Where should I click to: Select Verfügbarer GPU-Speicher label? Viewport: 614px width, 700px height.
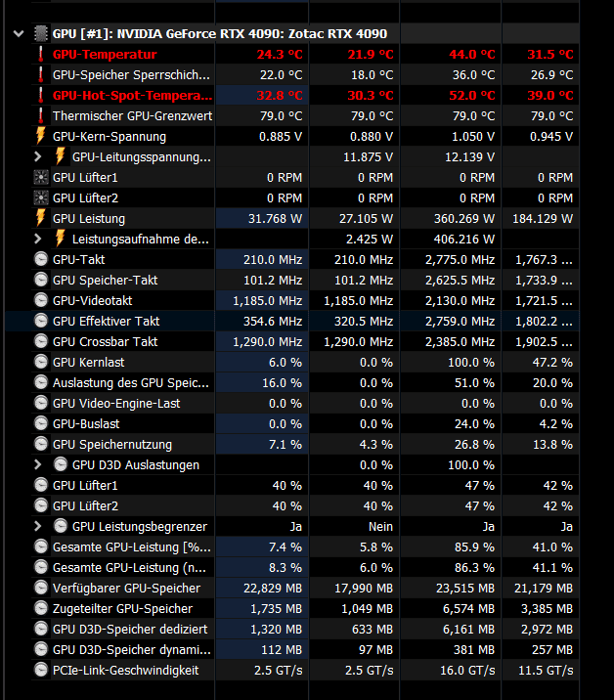(126, 589)
